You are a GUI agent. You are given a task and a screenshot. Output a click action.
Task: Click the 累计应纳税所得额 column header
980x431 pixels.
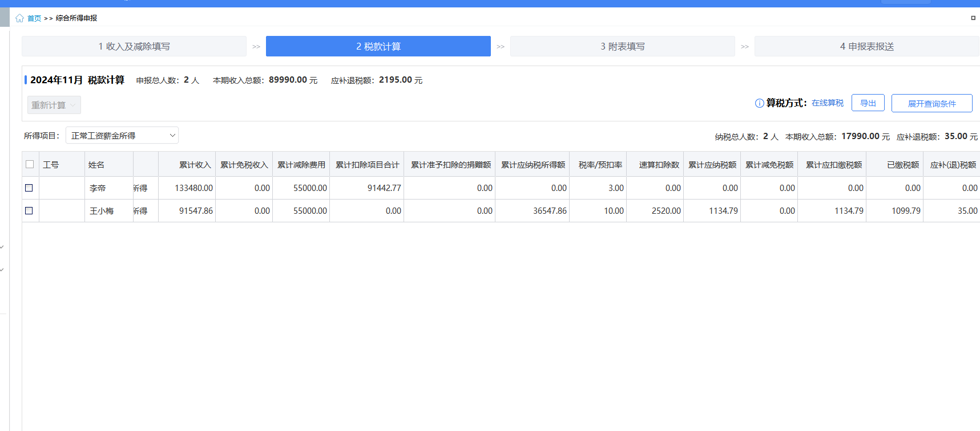click(533, 165)
